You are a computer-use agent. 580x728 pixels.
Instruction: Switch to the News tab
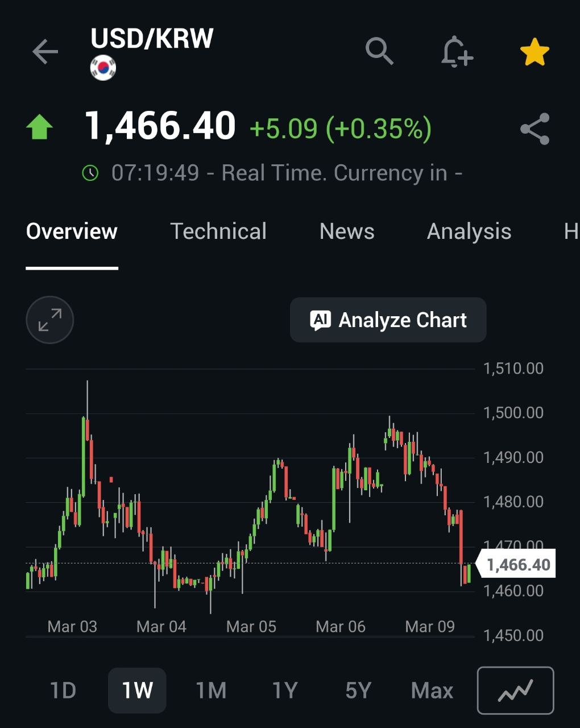tap(347, 231)
